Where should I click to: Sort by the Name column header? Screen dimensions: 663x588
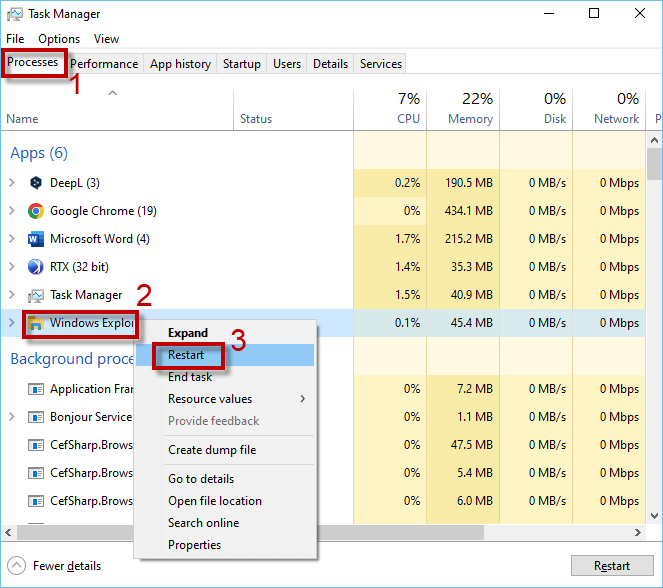[x=117, y=109]
